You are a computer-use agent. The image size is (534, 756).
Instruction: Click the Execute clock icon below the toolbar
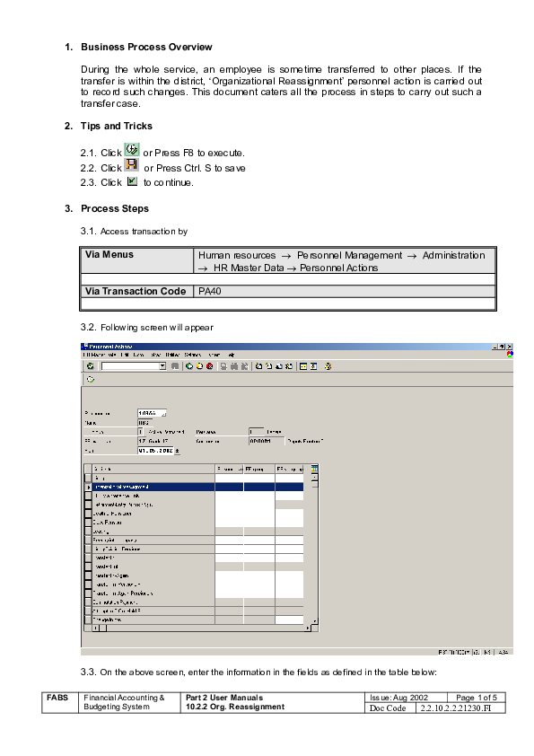pyautogui.click(x=90, y=379)
